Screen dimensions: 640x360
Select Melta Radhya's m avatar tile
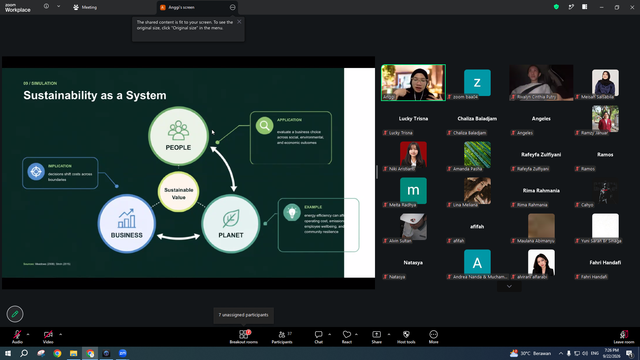click(413, 190)
